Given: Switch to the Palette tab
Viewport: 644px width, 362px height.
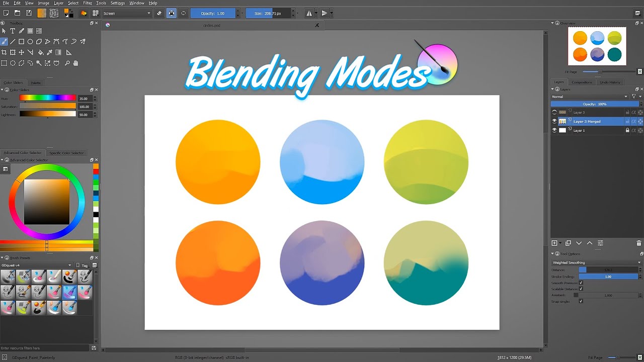Looking at the screenshot, I should 36,82.
